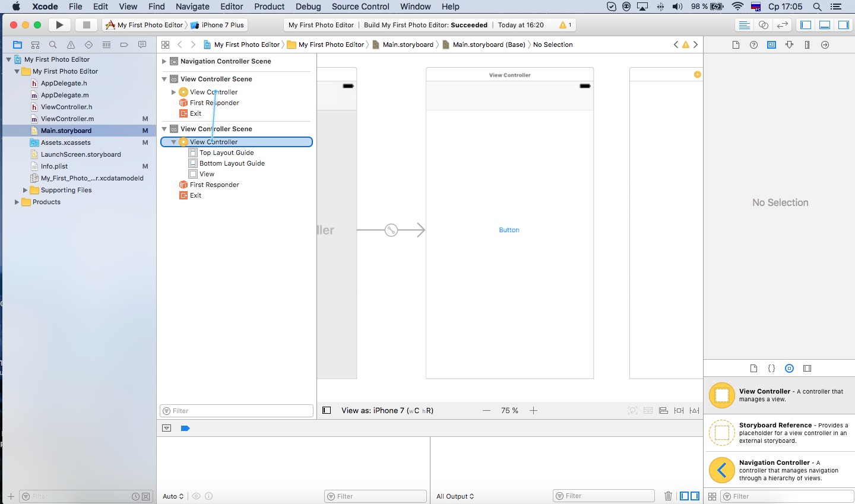Show the File Template library
This screenshot has width=855, height=504.
pyautogui.click(x=753, y=368)
